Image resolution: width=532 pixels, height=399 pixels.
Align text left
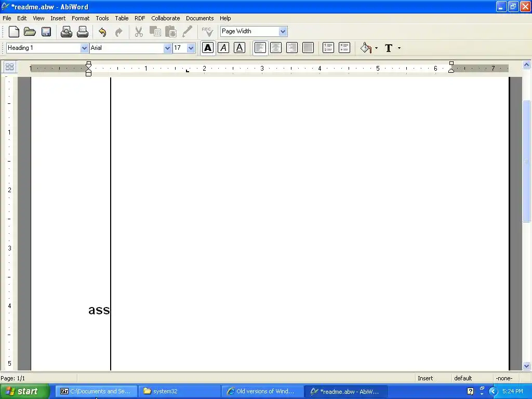click(x=260, y=48)
